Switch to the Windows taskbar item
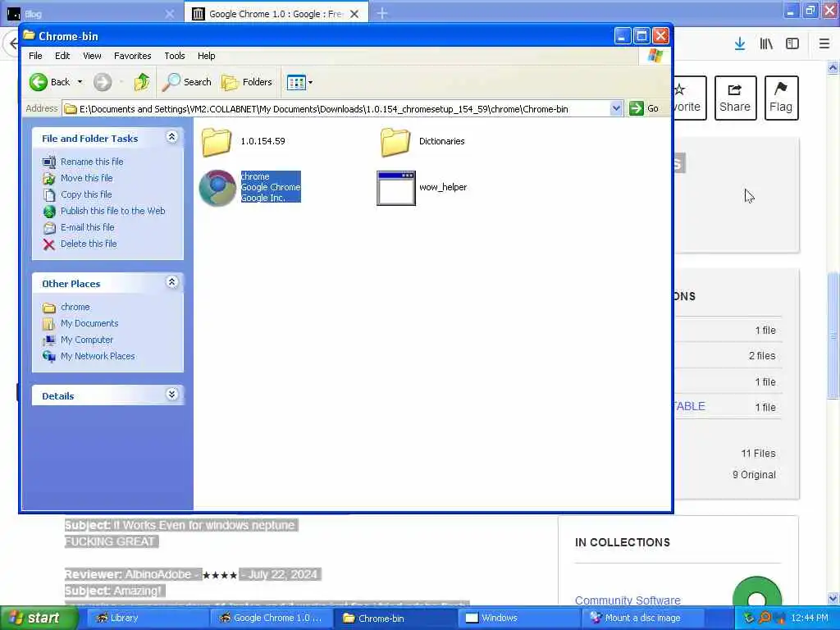Image resolution: width=840 pixels, height=630 pixels. (x=518, y=618)
